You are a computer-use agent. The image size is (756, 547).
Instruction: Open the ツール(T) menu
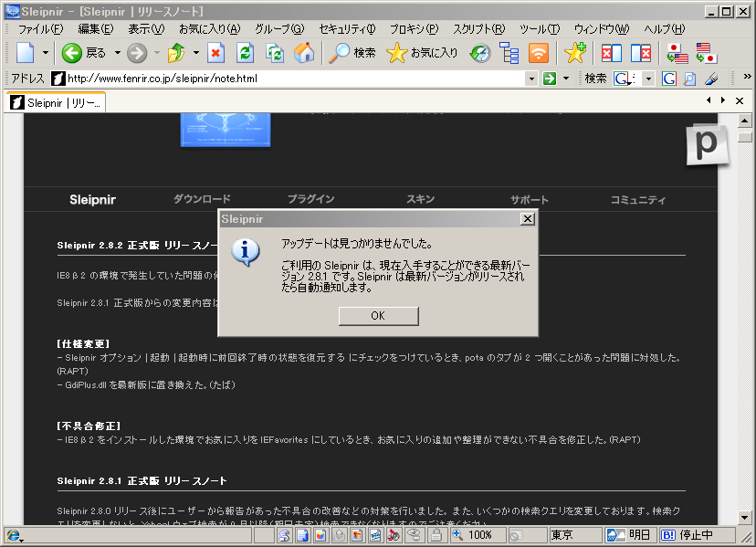coord(540,29)
